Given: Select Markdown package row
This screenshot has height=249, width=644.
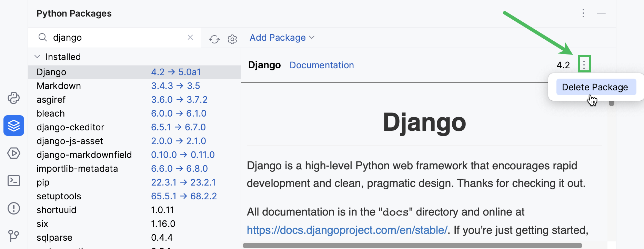Looking at the screenshot, I should pos(134,86).
